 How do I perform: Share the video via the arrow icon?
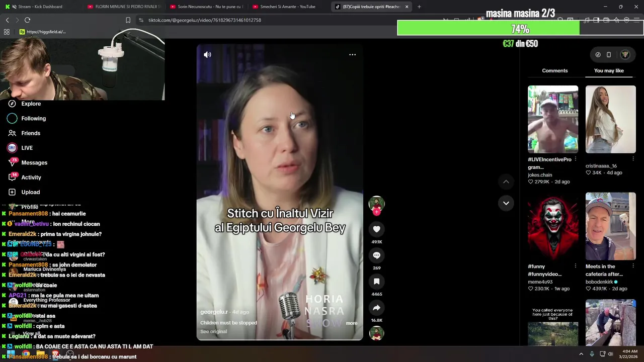click(376, 308)
